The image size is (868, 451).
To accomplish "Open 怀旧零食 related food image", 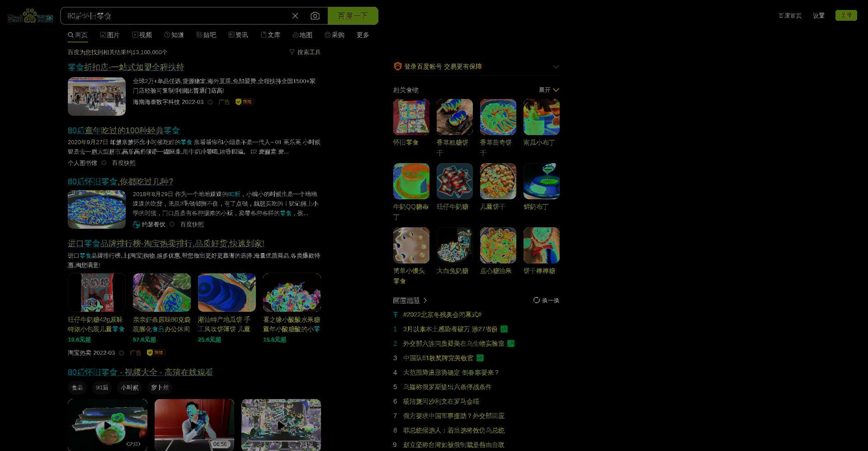I will tap(411, 117).
